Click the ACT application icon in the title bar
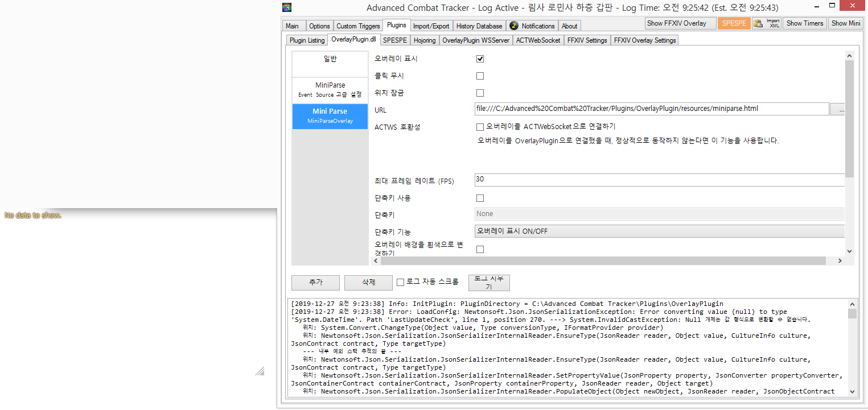The height and width of the screenshot is (410, 868). coord(287,7)
